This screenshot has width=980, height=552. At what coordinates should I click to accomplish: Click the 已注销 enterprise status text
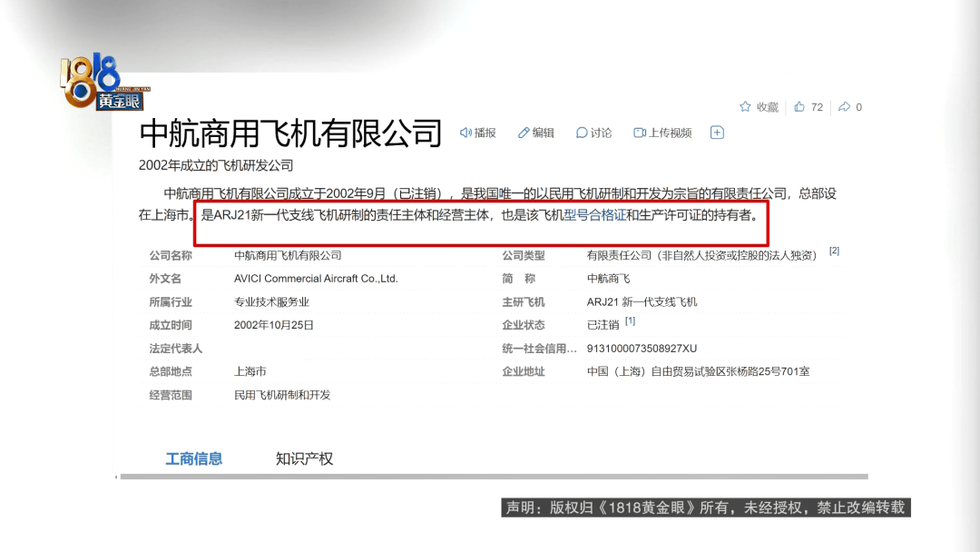click(603, 323)
